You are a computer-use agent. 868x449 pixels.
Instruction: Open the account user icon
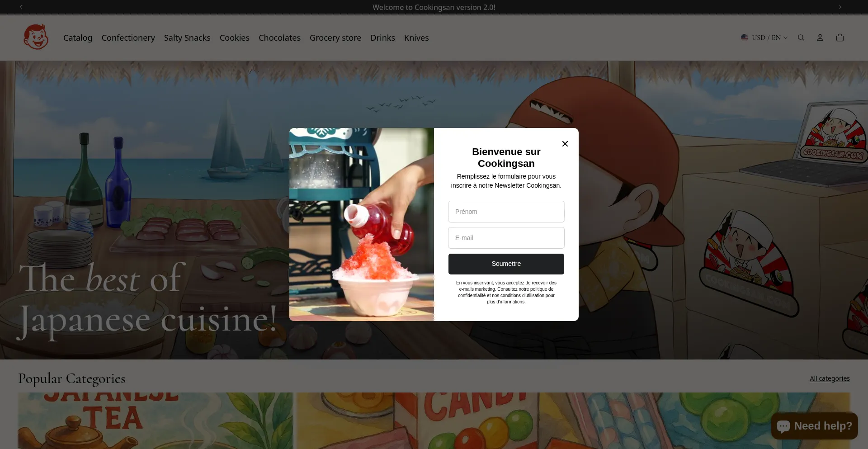tap(820, 38)
